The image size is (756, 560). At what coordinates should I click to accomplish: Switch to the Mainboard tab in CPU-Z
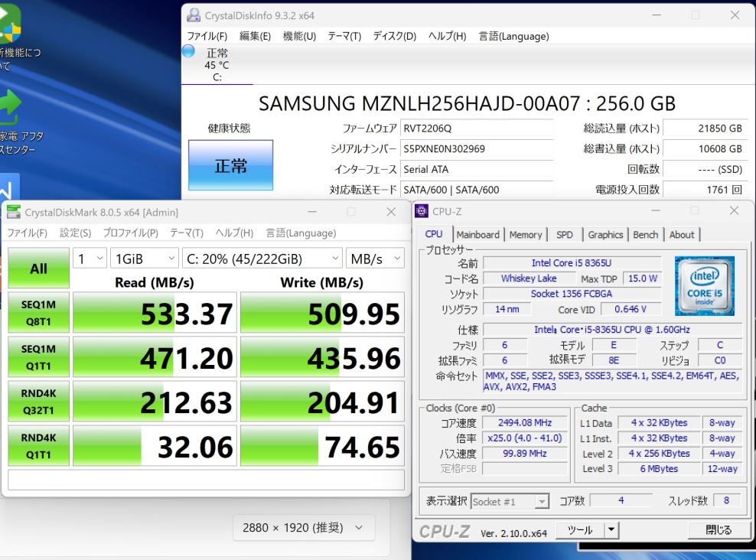click(477, 235)
